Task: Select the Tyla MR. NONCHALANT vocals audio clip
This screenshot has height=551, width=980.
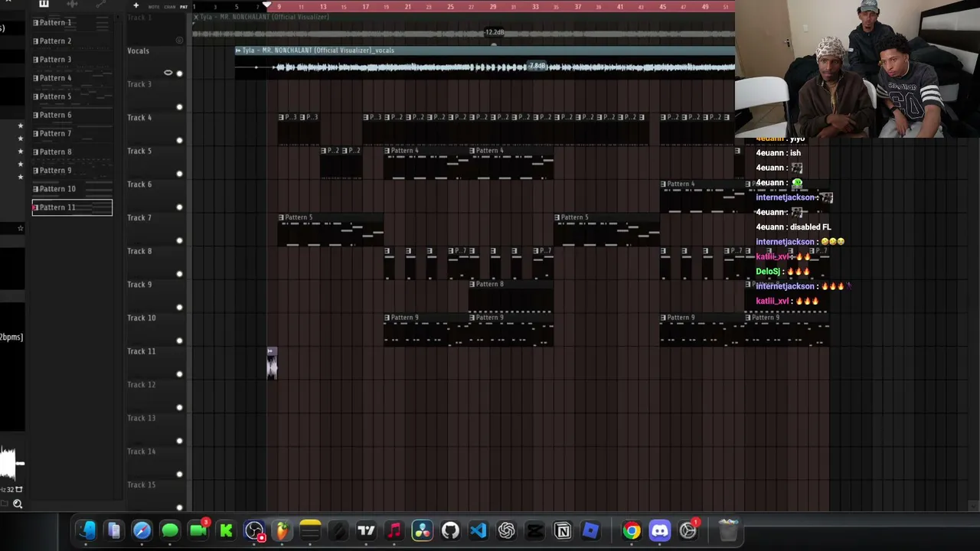Action: coord(485,62)
